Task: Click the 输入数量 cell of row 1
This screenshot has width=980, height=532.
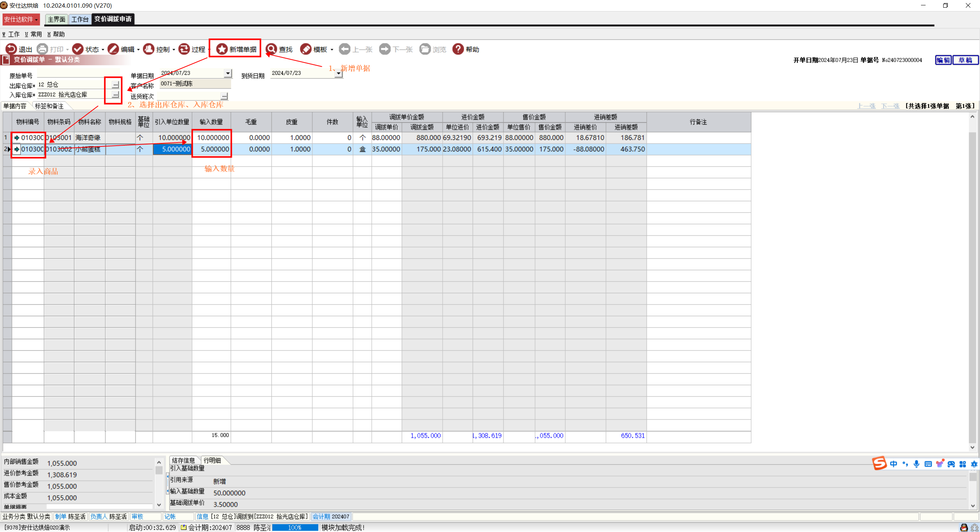Action: [212, 138]
